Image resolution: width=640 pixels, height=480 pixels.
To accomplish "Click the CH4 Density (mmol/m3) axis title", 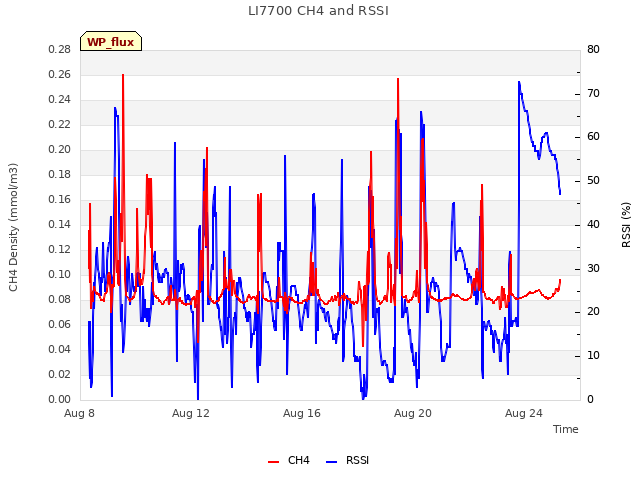I will pos(13,227).
